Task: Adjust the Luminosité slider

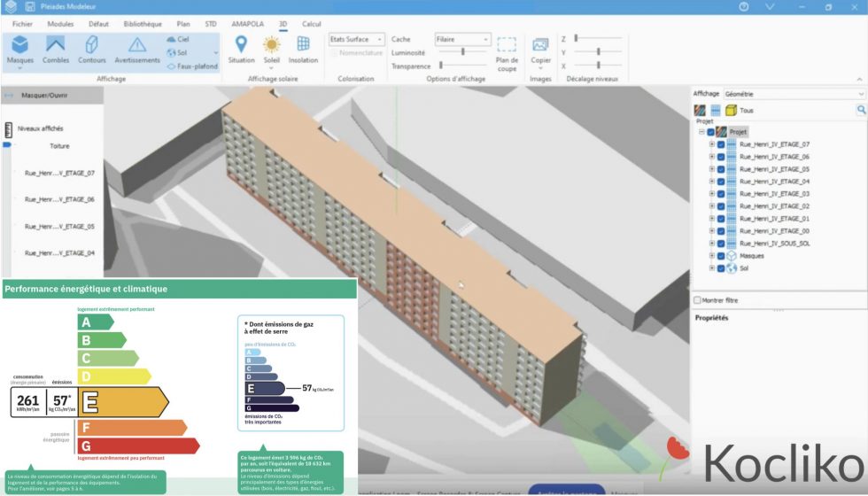Action: pyautogui.click(x=462, y=52)
